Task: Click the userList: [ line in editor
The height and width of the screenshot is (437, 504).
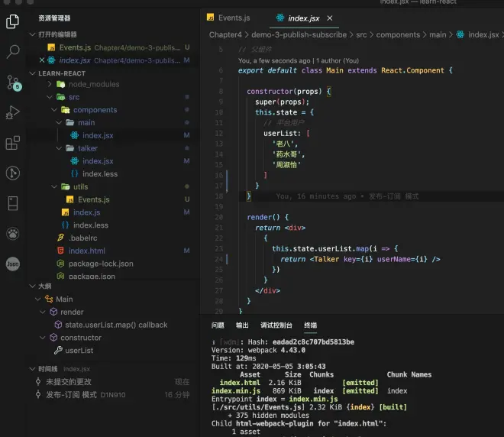Action: click(x=286, y=133)
